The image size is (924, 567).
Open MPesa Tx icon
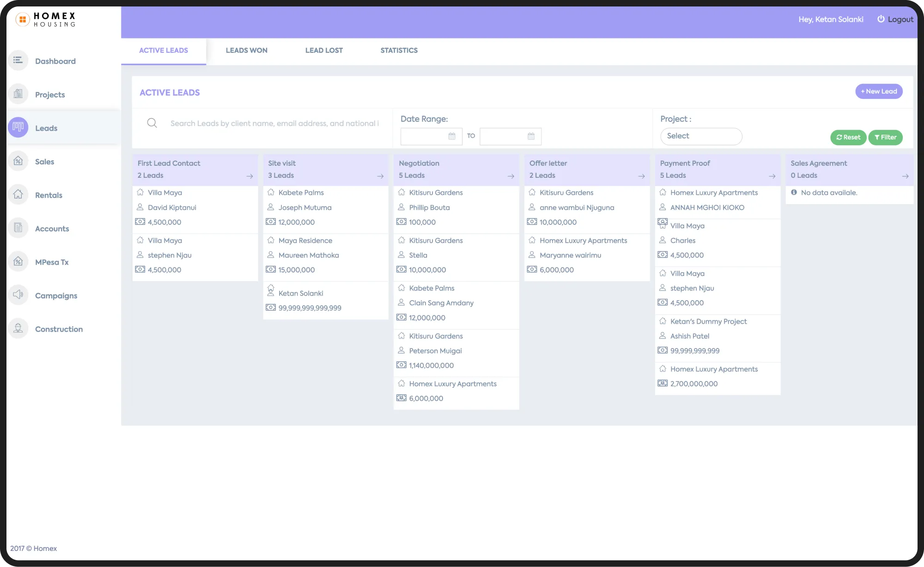pos(18,261)
